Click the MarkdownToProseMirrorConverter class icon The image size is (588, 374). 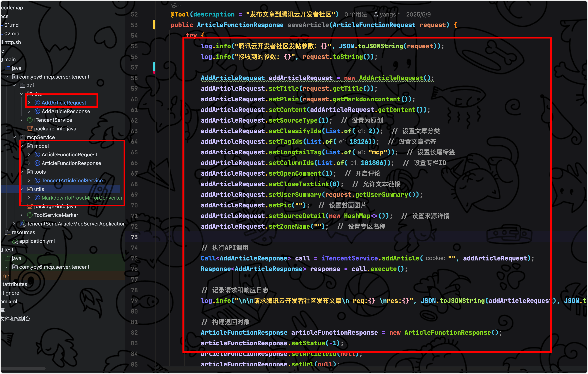click(x=37, y=198)
